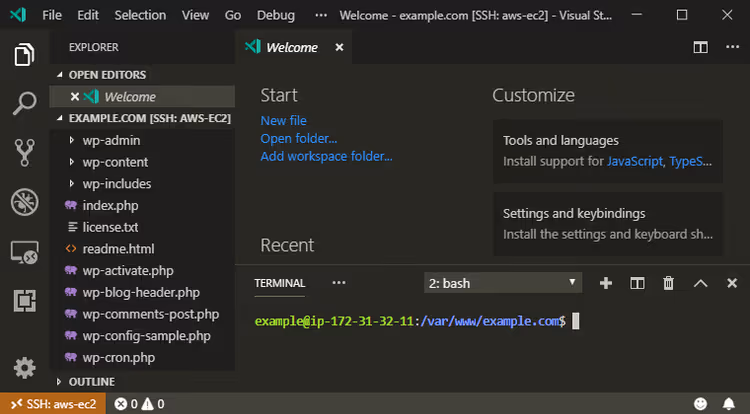Close the terminal panel
This screenshot has height=414, width=750.
(x=732, y=283)
